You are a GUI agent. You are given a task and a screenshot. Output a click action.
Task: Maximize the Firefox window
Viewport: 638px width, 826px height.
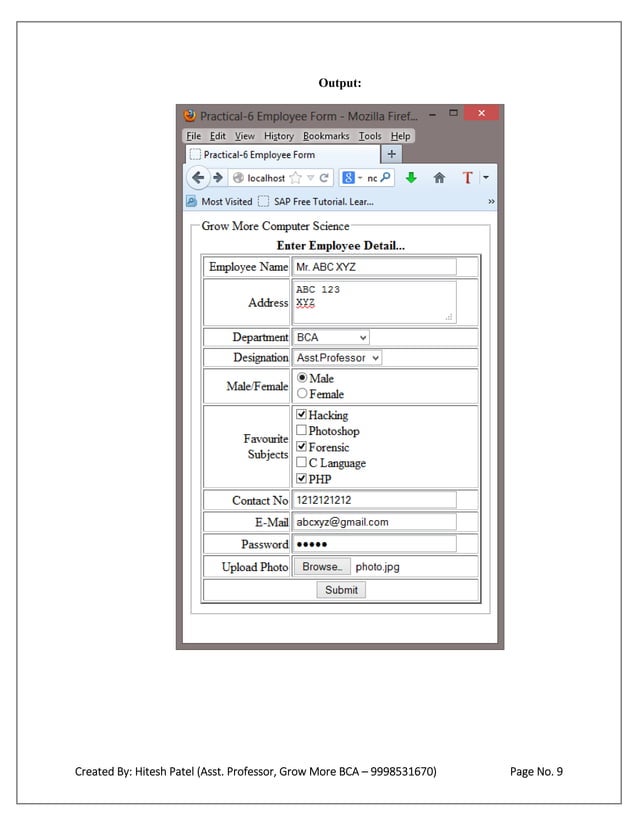(453, 113)
